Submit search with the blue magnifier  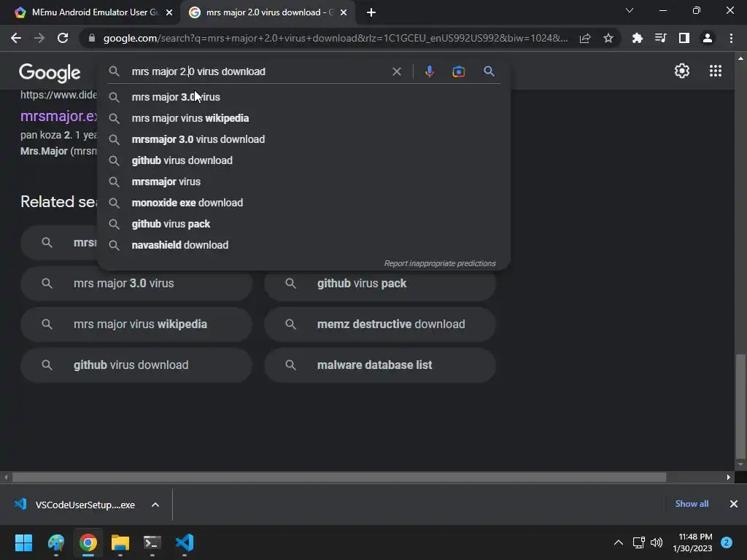(x=489, y=71)
